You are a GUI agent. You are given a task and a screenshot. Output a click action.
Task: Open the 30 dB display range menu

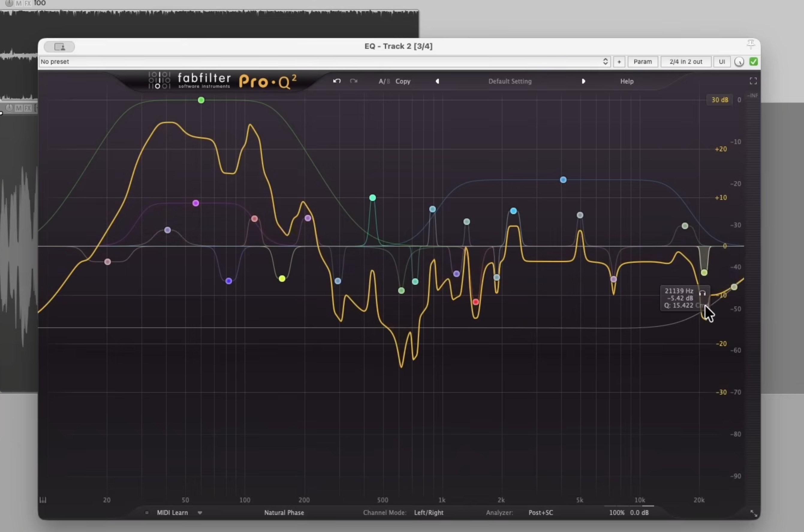(x=719, y=100)
